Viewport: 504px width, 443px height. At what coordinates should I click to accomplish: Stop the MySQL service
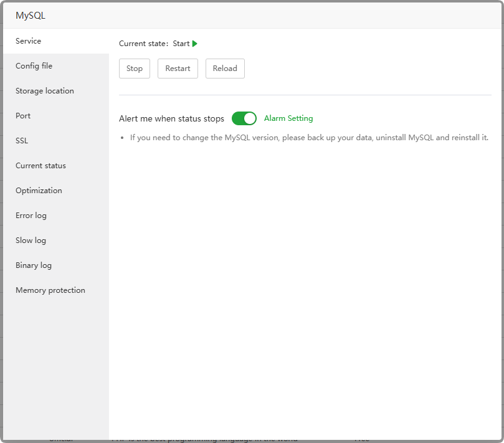(135, 69)
